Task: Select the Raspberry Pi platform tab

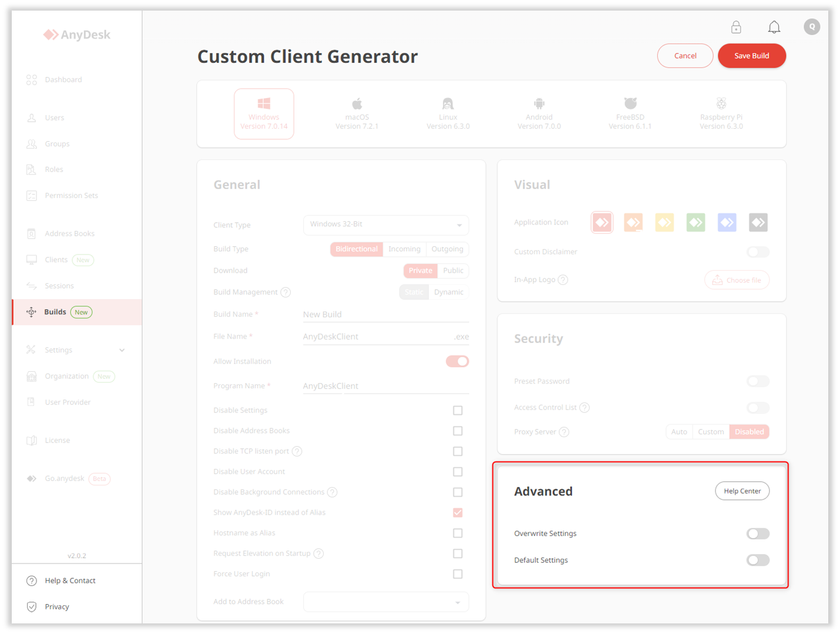Action: click(721, 114)
